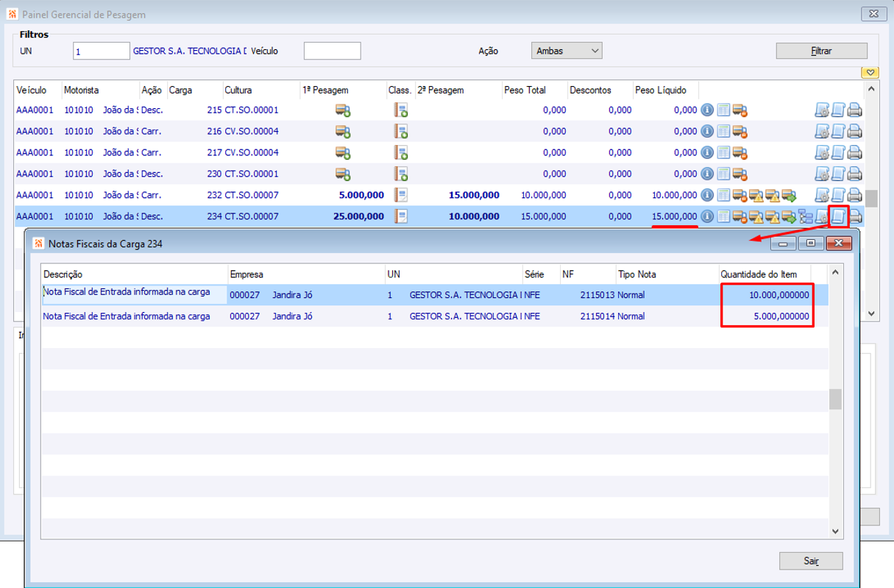
Task: Focus the UN input field
Action: (102, 51)
